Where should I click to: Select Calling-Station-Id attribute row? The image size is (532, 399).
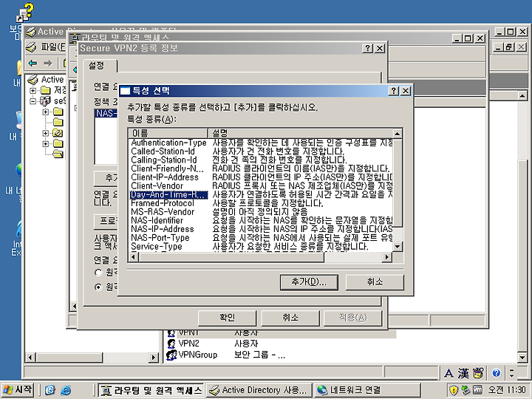point(262,160)
